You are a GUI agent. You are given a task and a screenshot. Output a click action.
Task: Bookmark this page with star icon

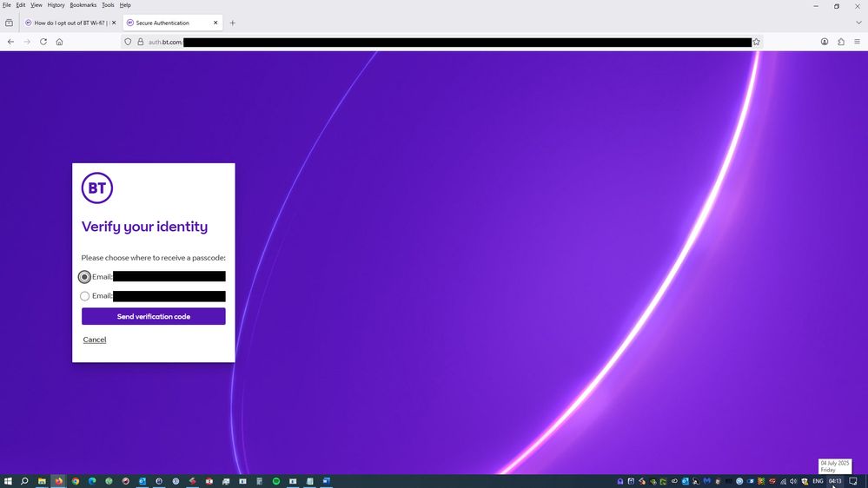[756, 42]
